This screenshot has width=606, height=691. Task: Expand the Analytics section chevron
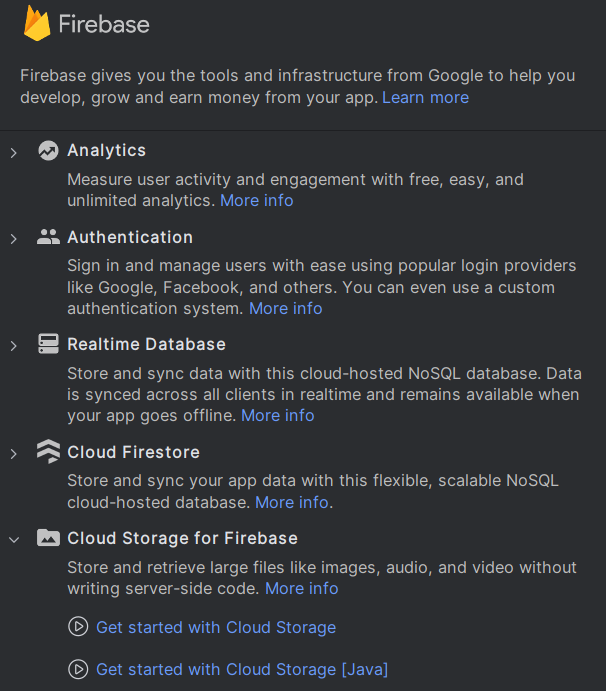click(x=14, y=152)
